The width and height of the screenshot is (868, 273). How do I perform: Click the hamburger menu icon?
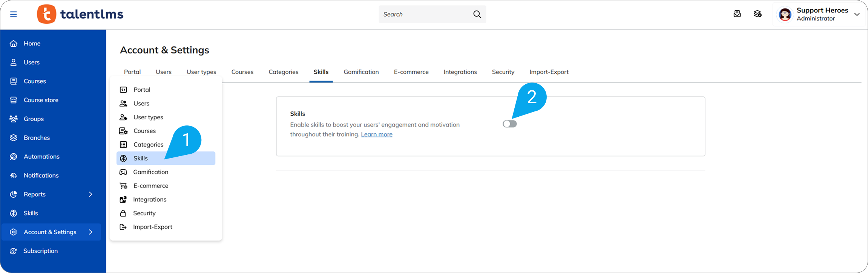pyautogui.click(x=14, y=14)
